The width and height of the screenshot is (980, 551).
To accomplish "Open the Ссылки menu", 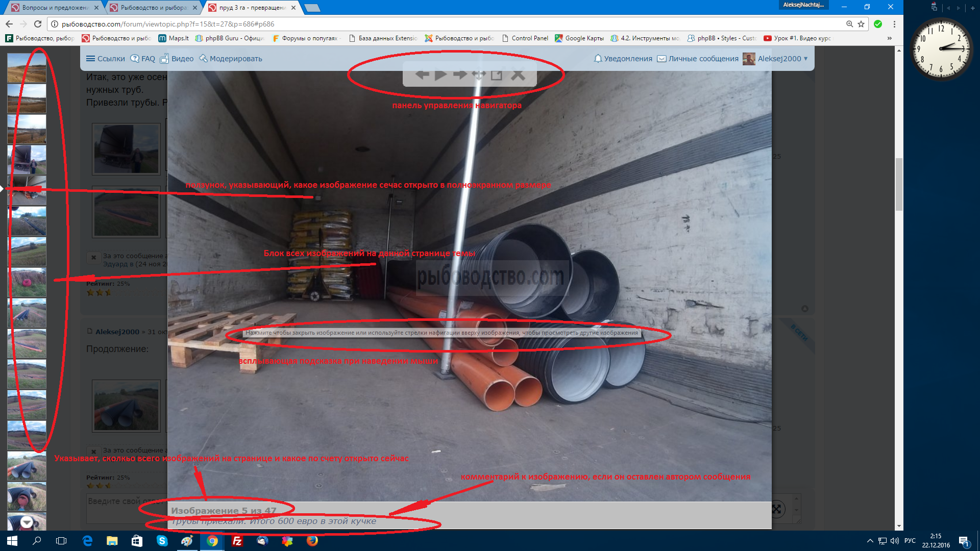I will 105,59.
